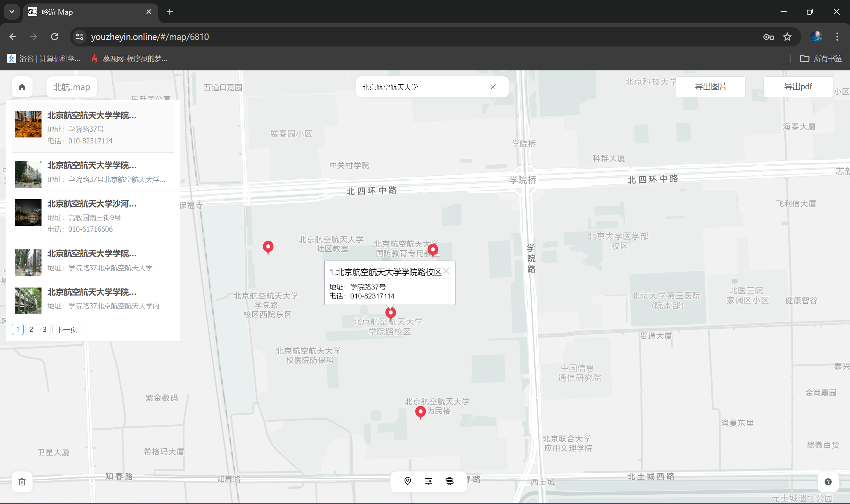Viewport: 850px width, 504px height.
Task: Select result with address 学院路37北京航空航天大学
Action: tap(93, 260)
